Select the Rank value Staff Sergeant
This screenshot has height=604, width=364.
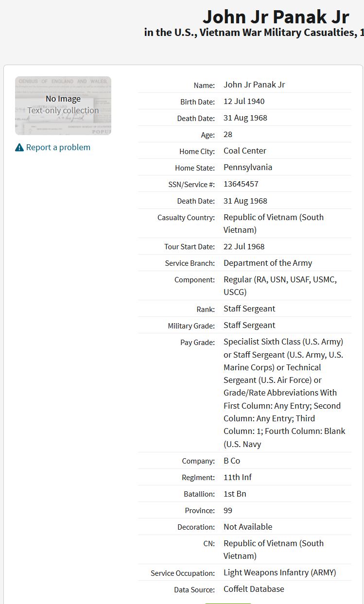coord(249,309)
